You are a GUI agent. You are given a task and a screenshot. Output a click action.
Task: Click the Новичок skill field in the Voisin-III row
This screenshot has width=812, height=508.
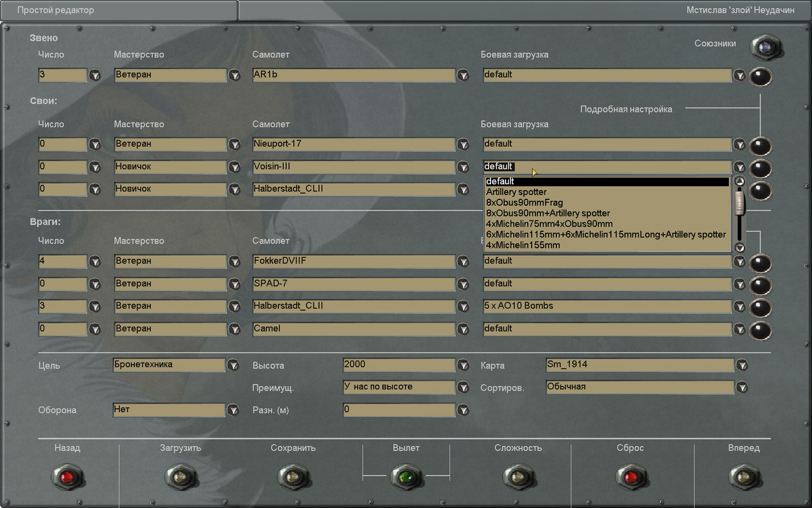(x=171, y=167)
